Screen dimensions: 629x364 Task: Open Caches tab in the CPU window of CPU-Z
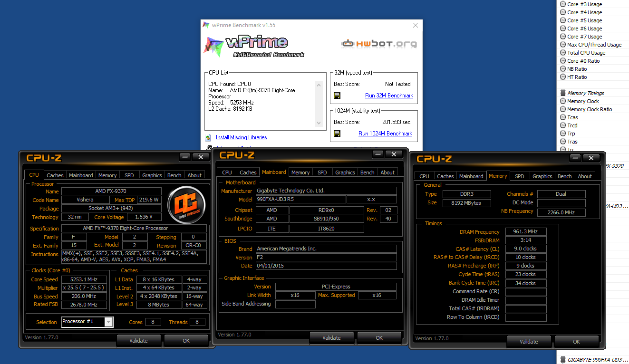point(55,175)
